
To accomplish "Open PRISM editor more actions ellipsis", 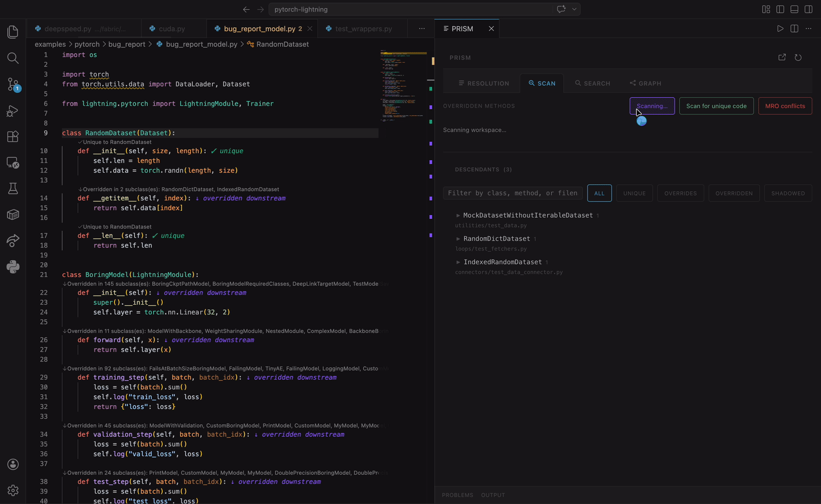I will [809, 29].
